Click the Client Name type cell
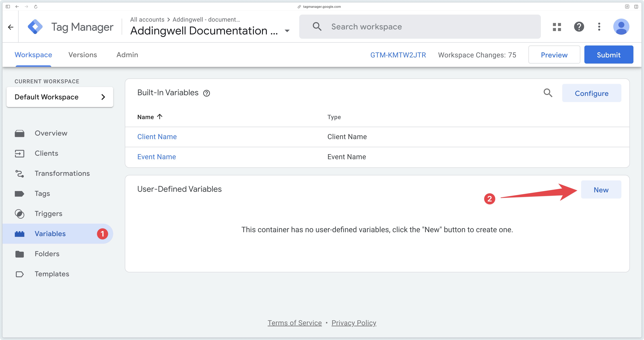 [x=347, y=137]
